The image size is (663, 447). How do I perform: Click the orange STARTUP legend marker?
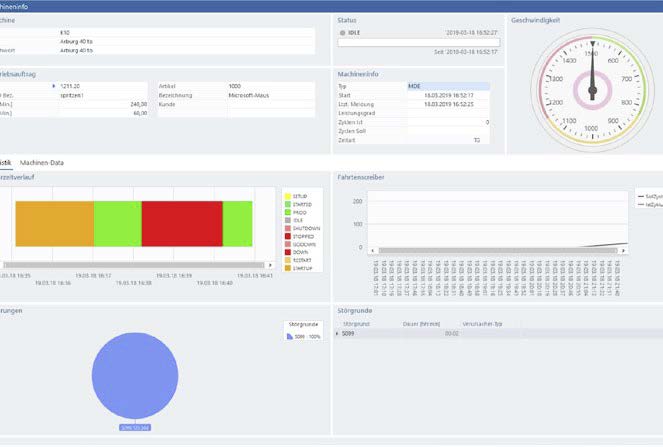coord(286,268)
